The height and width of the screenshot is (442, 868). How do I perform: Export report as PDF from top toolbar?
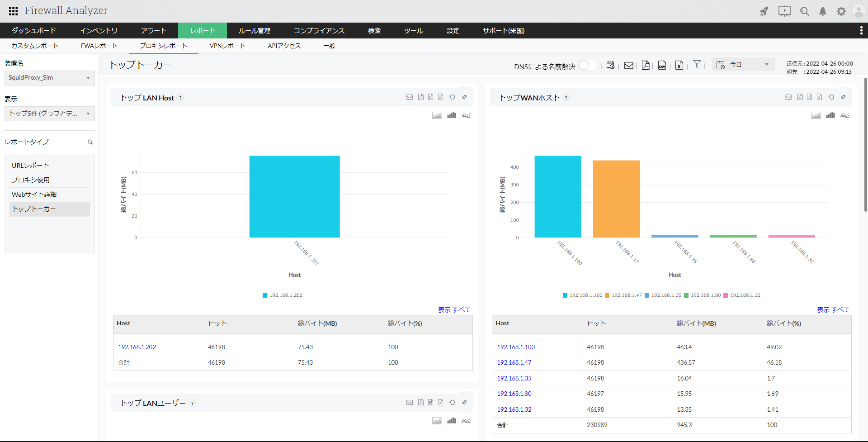tap(646, 65)
